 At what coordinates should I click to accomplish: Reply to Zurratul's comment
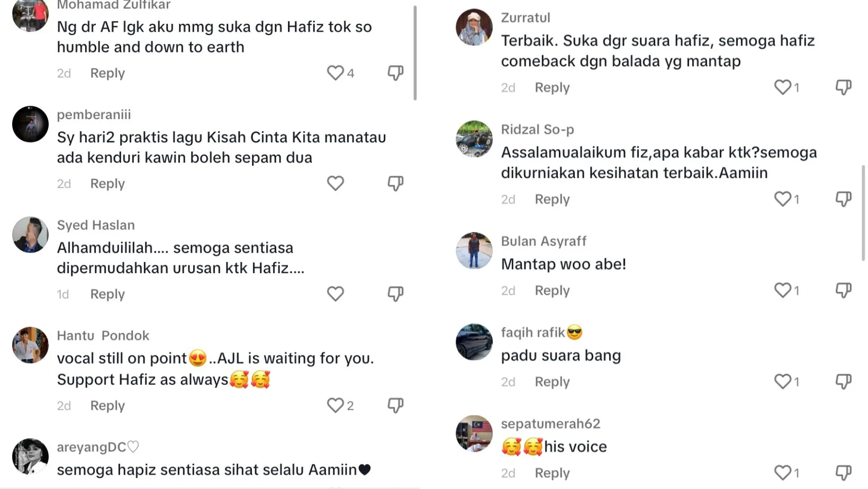(x=552, y=87)
